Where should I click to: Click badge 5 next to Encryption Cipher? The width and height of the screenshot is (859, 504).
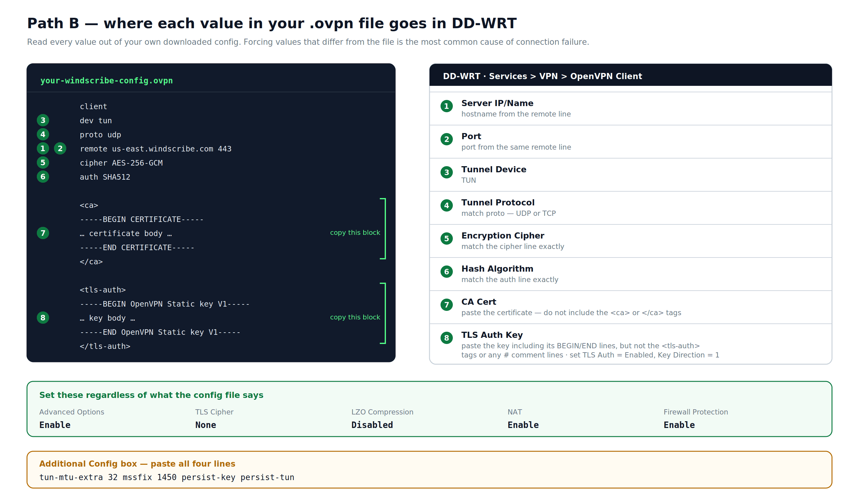[447, 239]
